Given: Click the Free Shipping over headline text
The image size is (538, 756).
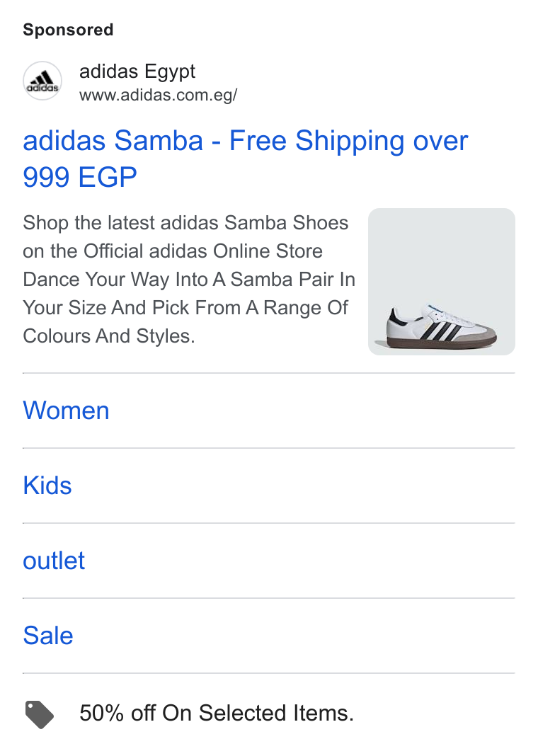Looking at the screenshot, I should tap(348, 141).
